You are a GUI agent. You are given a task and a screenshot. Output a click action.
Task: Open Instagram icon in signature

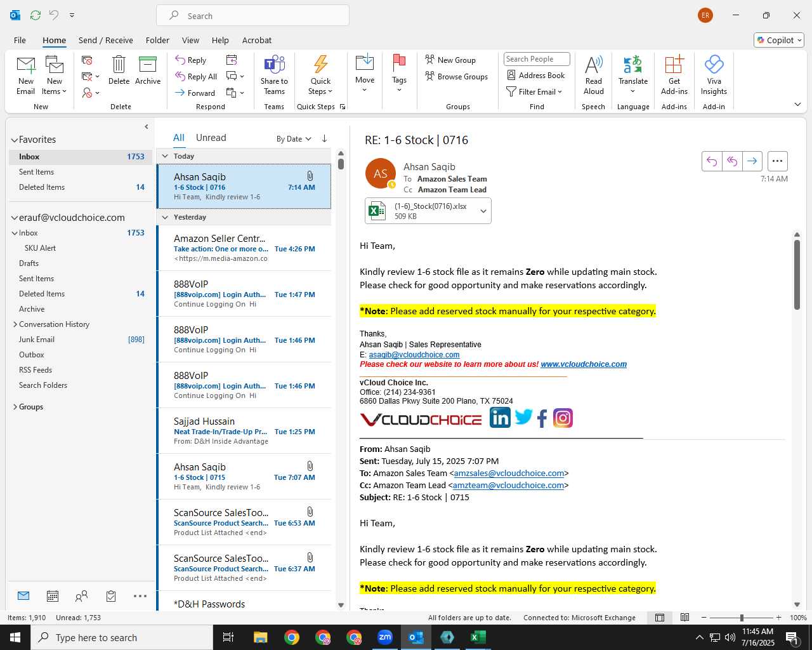[x=563, y=418]
